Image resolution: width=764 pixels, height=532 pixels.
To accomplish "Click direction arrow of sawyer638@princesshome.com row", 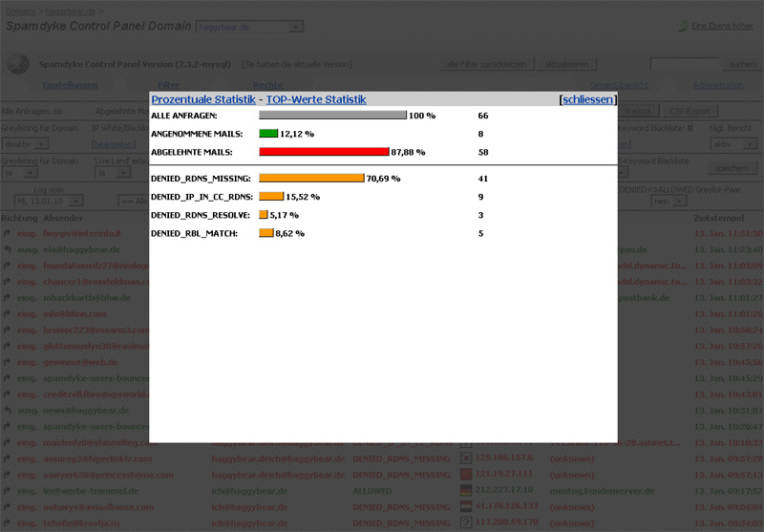I will [x=7, y=475].
